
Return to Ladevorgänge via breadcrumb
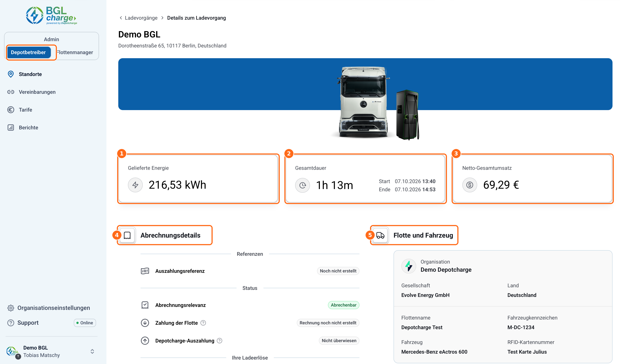point(141,18)
